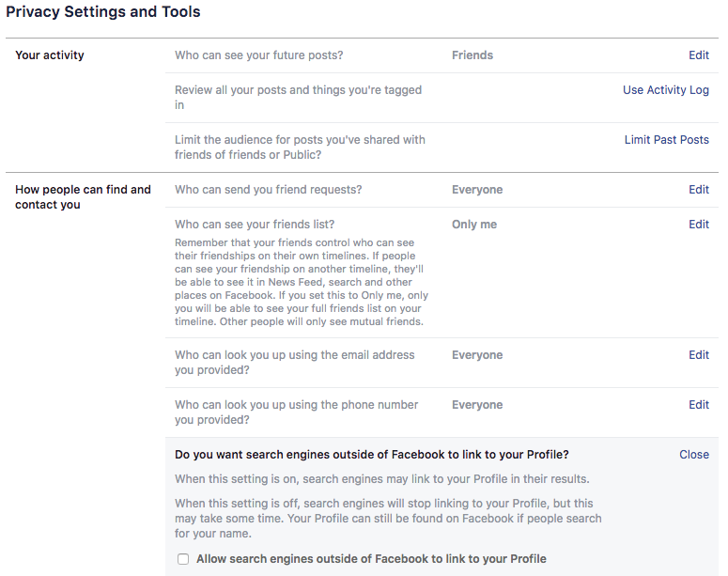This screenshot has width=728, height=576.
Task: Click the 'Only me' friends list value
Action: 473,225
